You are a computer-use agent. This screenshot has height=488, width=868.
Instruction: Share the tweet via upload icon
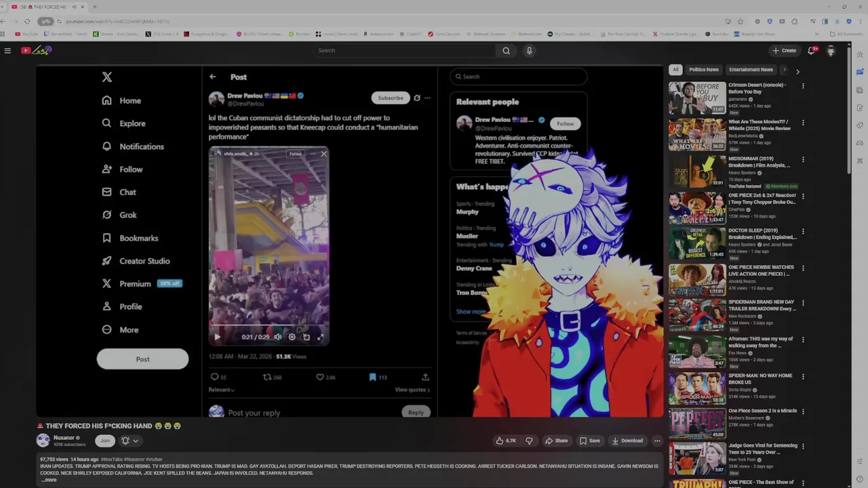point(425,377)
